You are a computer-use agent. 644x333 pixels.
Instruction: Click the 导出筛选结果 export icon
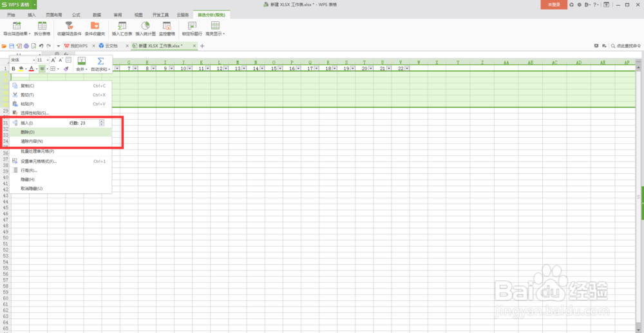[x=17, y=26]
